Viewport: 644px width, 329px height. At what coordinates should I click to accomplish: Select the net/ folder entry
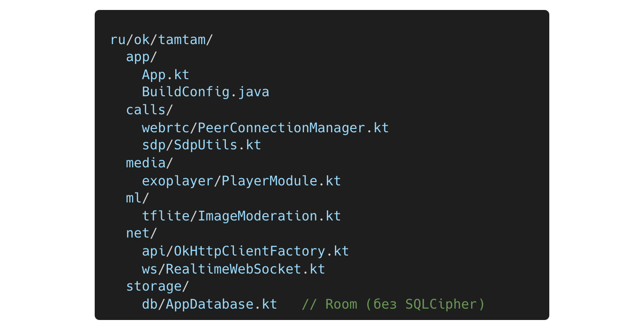click(x=141, y=233)
